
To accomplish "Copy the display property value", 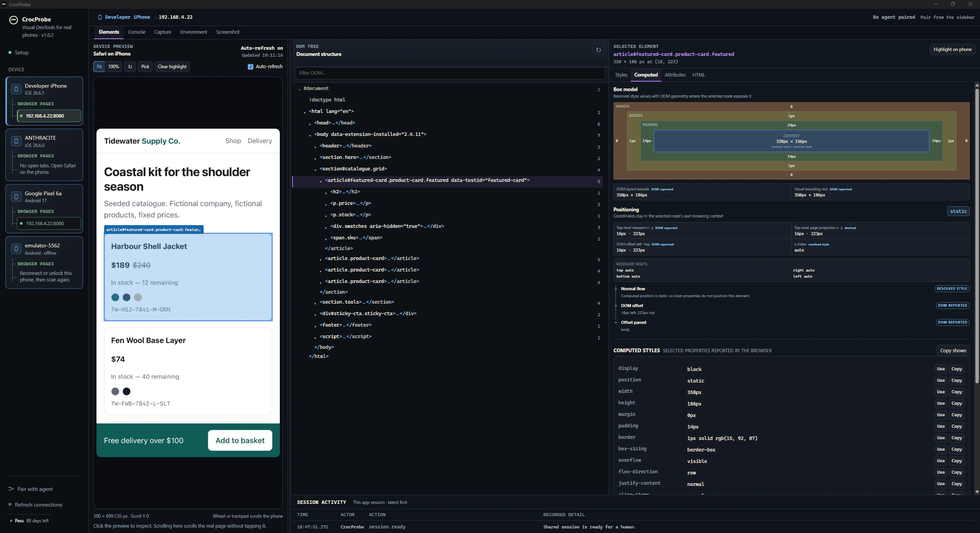I will click(957, 369).
